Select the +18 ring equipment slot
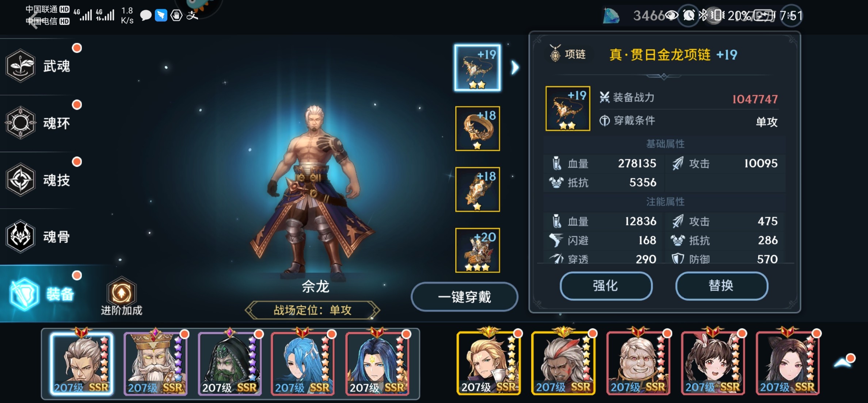Viewport: 868px width, 403px height. click(477, 128)
